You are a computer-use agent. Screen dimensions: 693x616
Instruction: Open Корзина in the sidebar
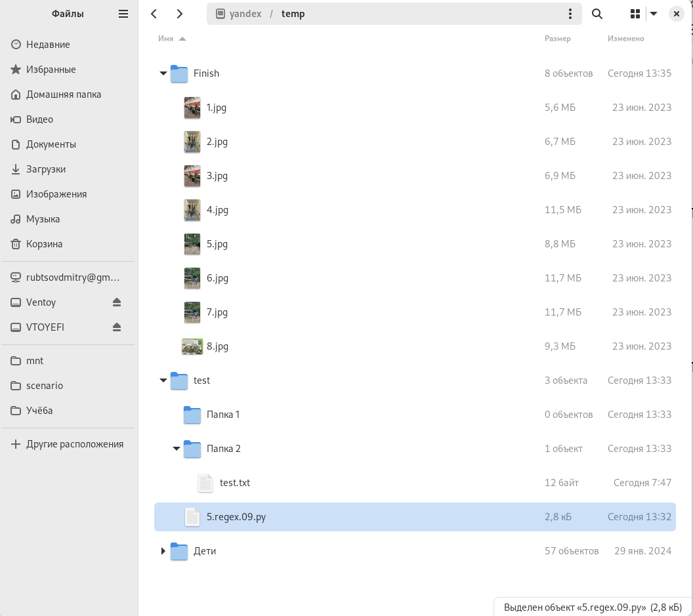[x=44, y=244]
